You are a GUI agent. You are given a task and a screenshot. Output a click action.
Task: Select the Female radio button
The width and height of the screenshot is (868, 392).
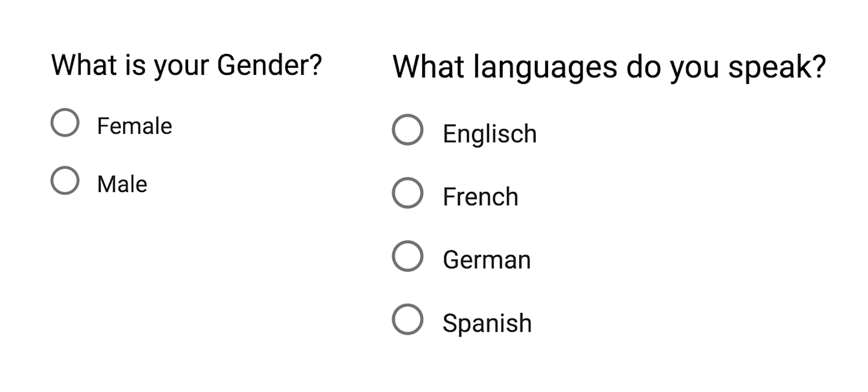[x=65, y=123]
